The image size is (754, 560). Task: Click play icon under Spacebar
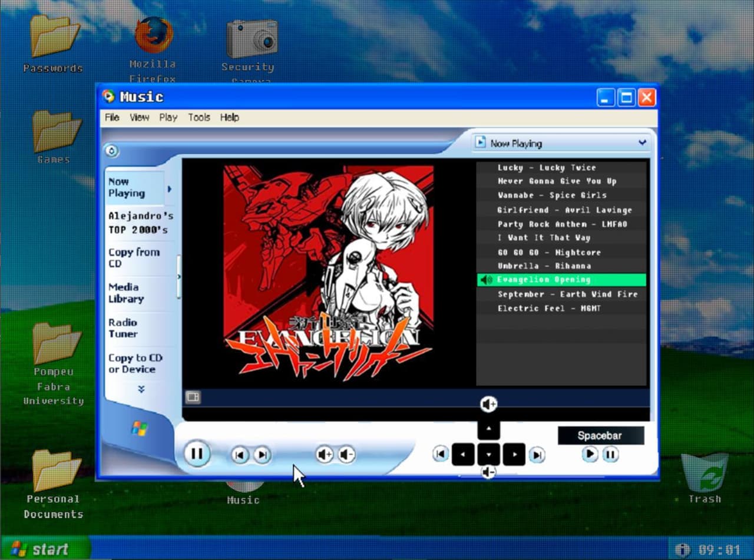(590, 454)
